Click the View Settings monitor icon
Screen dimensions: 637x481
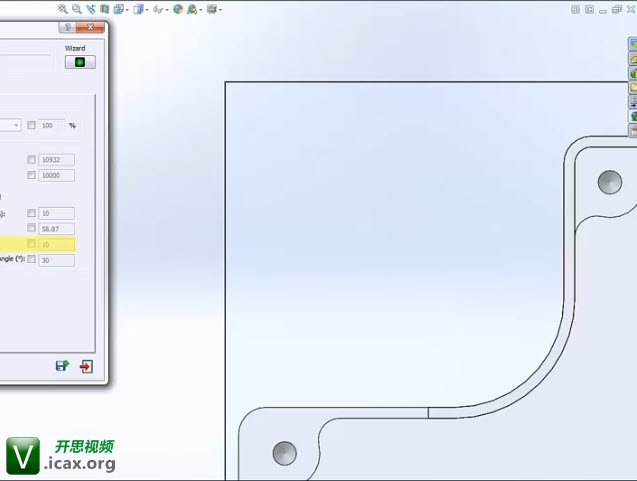(212, 9)
